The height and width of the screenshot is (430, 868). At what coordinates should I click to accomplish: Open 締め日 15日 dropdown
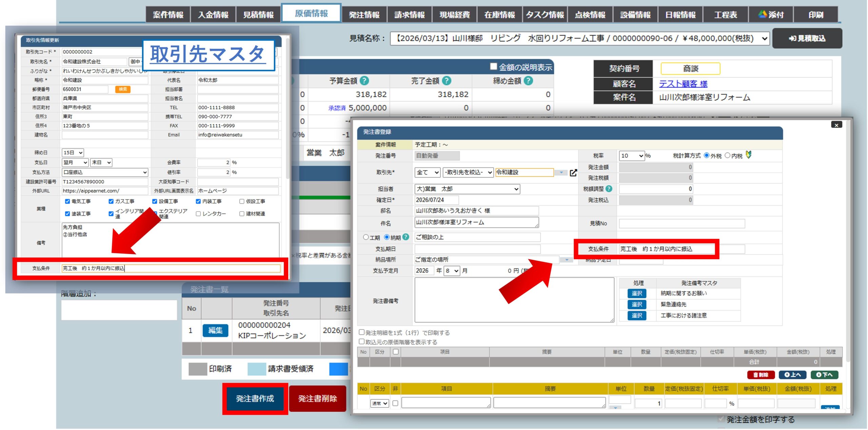(x=73, y=153)
